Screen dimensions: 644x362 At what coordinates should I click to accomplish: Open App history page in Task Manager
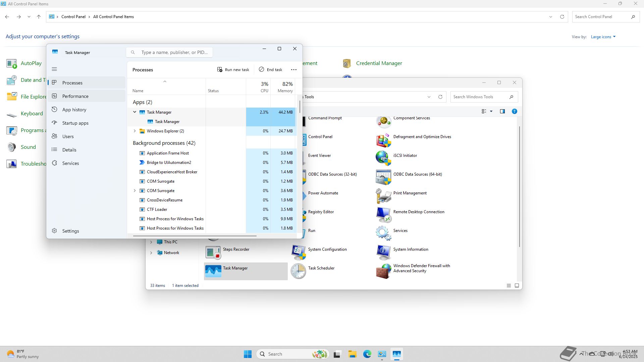coord(74,110)
